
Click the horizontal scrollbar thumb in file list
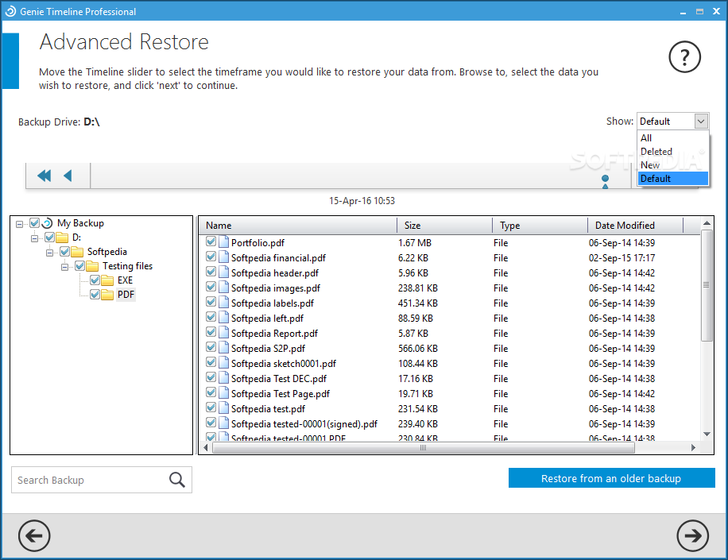pyautogui.click(x=423, y=448)
